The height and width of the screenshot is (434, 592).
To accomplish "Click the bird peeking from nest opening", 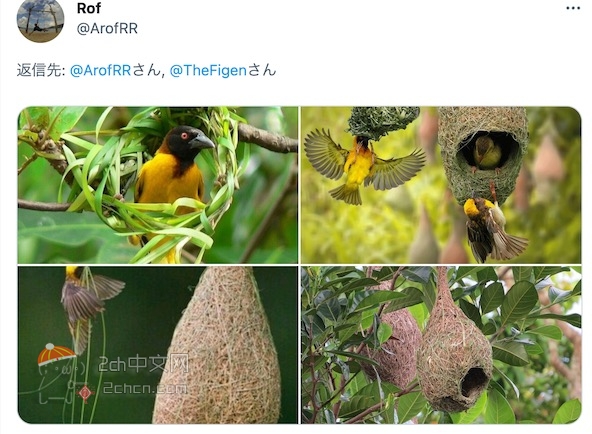I will (x=487, y=152).
